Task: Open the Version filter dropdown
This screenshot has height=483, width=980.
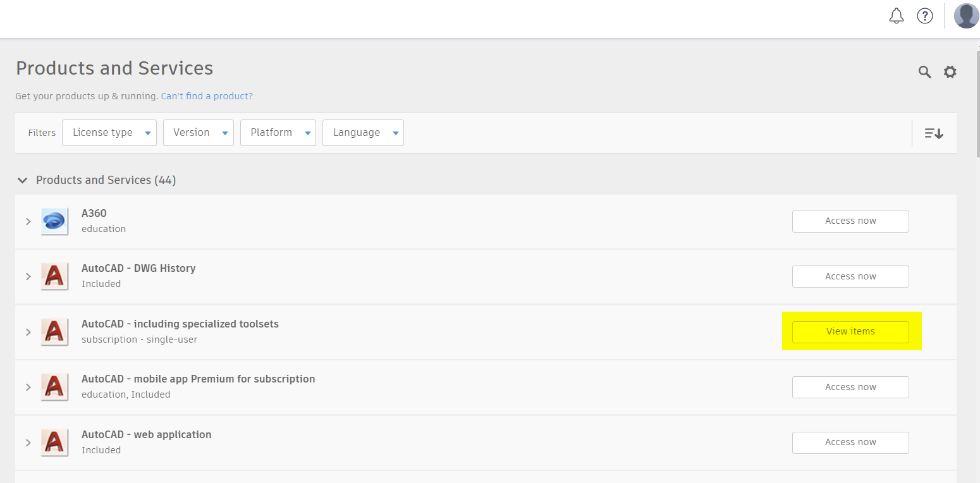Action: pyautogui.click(x=199, y=133)
